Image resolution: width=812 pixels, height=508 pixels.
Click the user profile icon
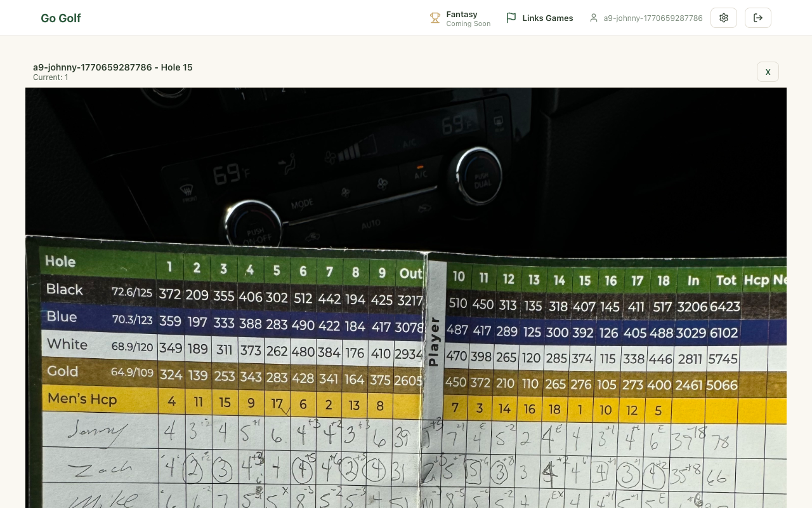(594, 18)
